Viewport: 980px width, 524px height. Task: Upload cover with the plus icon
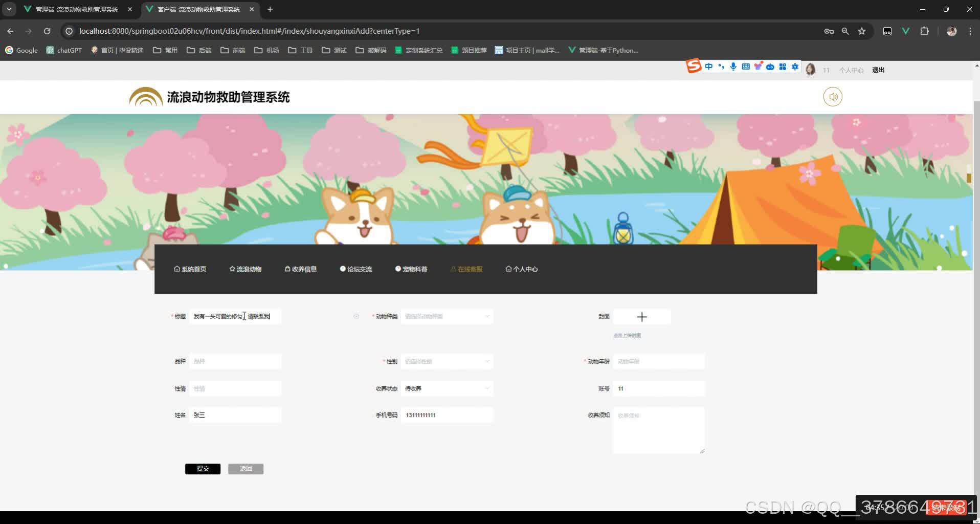(642, 317)
